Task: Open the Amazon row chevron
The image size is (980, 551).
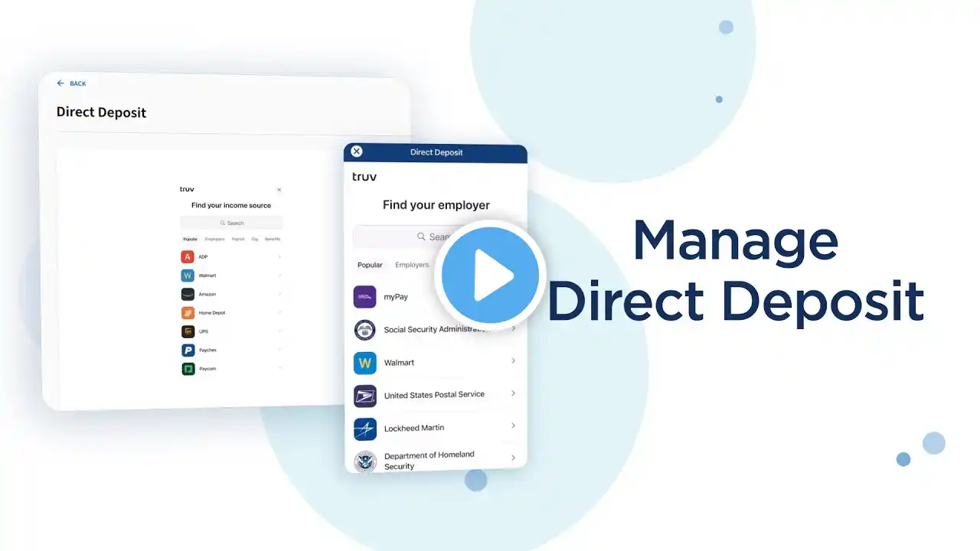Action: [279, 294]
